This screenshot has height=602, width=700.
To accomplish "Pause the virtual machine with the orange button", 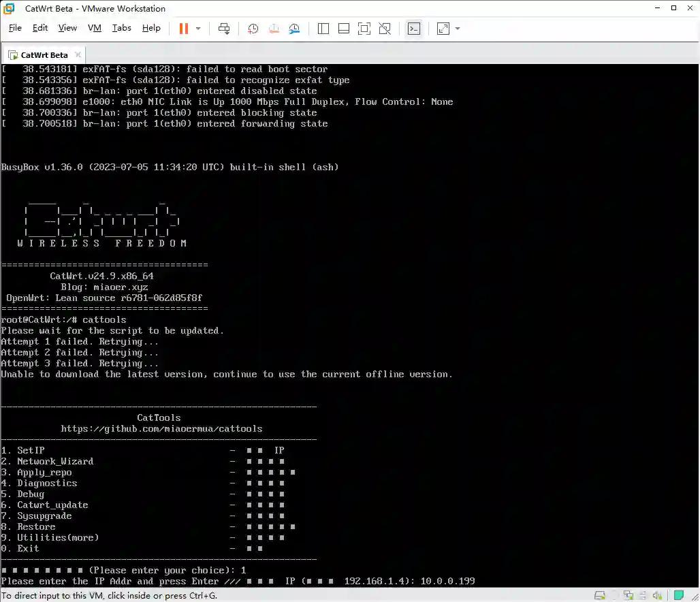I will tap(183, 29).
